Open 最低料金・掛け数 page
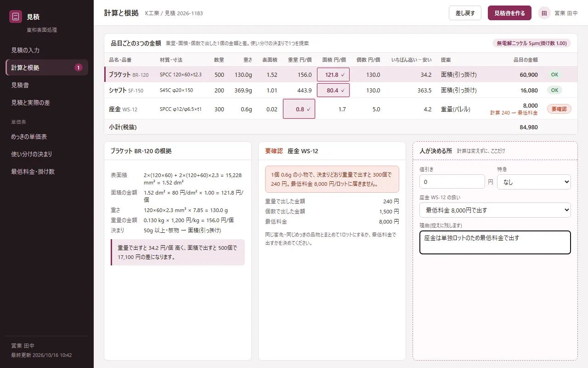The height and width of the screenshot is (368, 588). [x=47, y=172]
